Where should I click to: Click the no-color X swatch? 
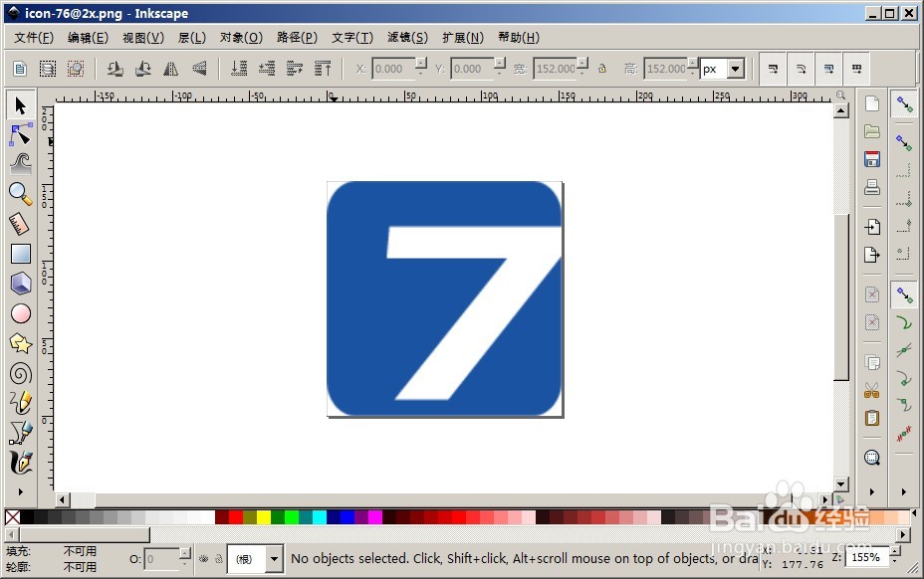click(12, 517)
